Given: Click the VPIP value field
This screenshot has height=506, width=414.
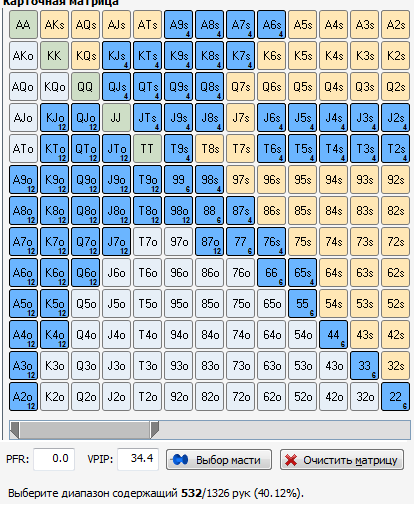Looking at the screenshot, I should point(138,459).
